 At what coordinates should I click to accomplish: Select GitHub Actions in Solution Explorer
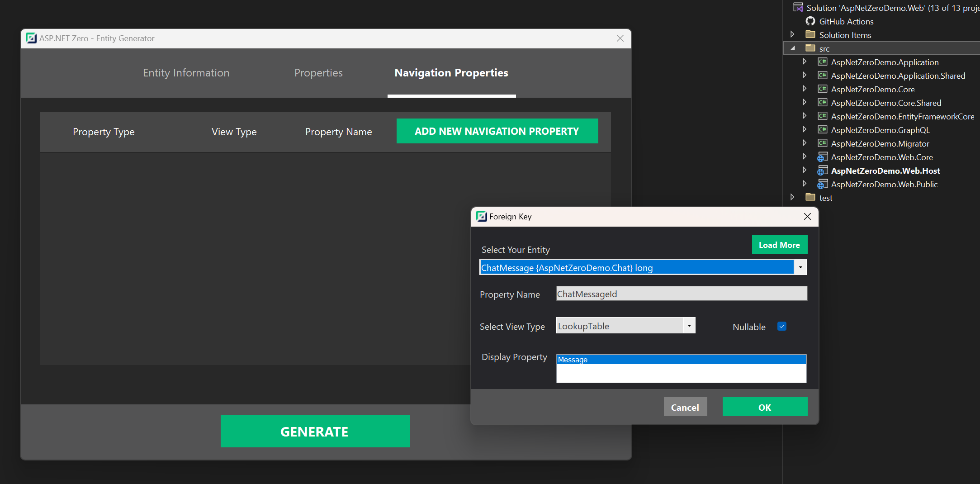846,21
